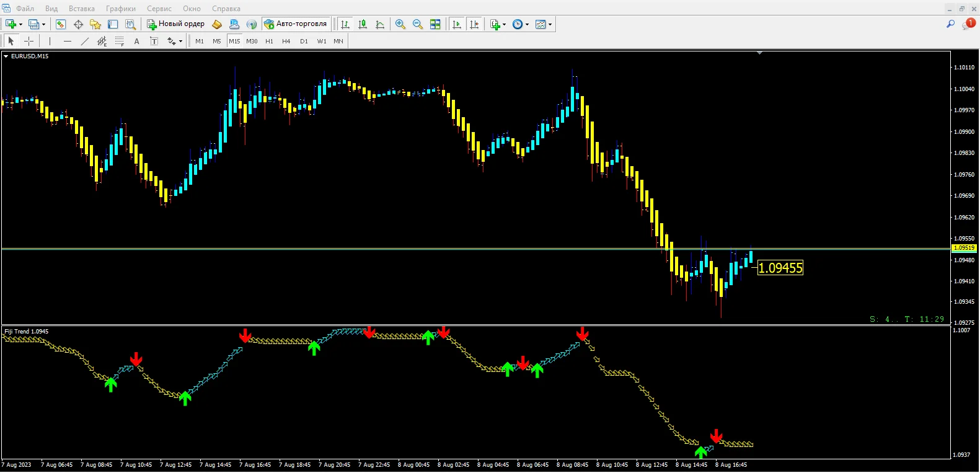Screen dimensions: 980x473
Task: Tile chart windows icon
Action: (x=435, y=24)
